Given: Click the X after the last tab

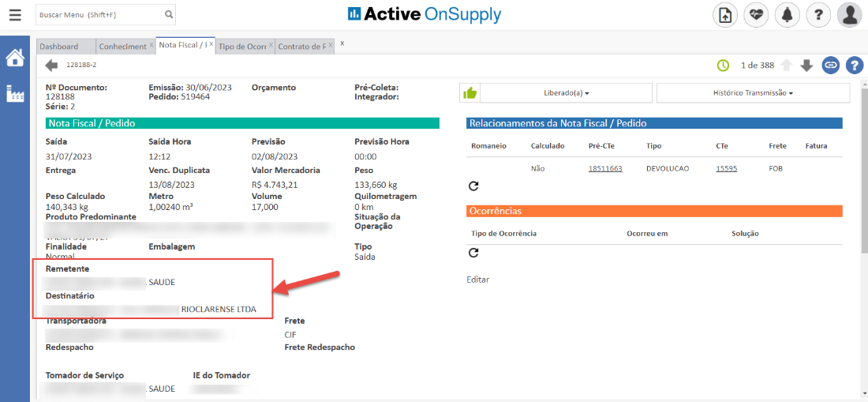Looking at the screenshot, I should pyautogui.click(x=342, y=43).
